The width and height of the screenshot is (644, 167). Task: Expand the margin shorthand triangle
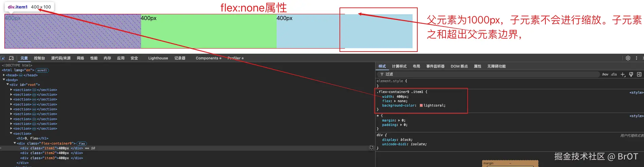(x=399, y=120)
